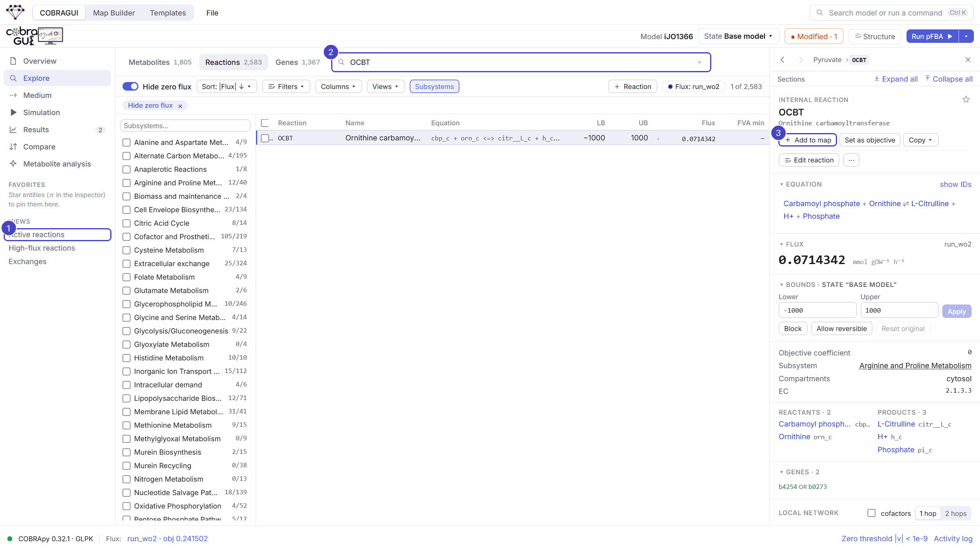980x551 pixels.
Task: Click the green COBRApy status indicator
Action: (x=10, y=538)
